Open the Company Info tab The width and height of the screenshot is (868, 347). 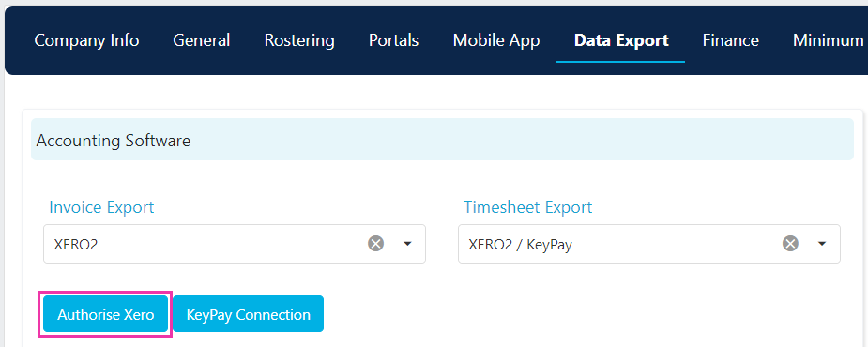point(86,40)
